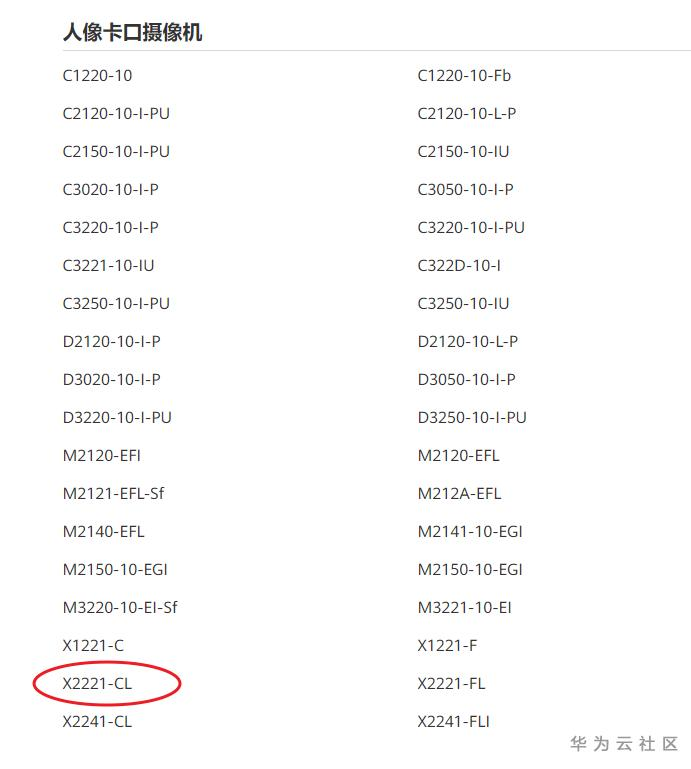This screenshot has height=769, width=691.
Task: Select model C2150-10-I-PU
Action: pyautogui.click(x=116, y=152)
